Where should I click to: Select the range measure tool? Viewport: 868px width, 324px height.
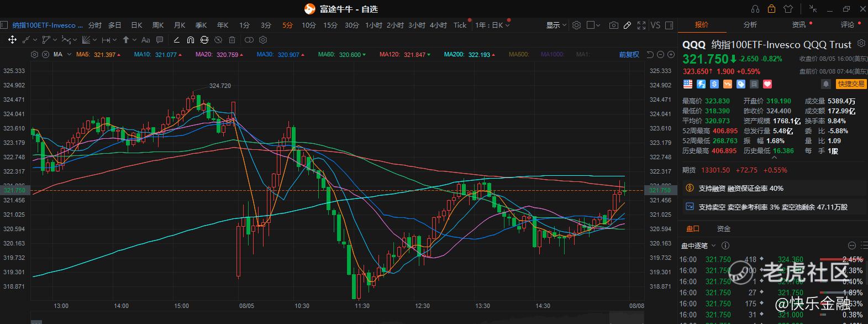tap(106, 40)
